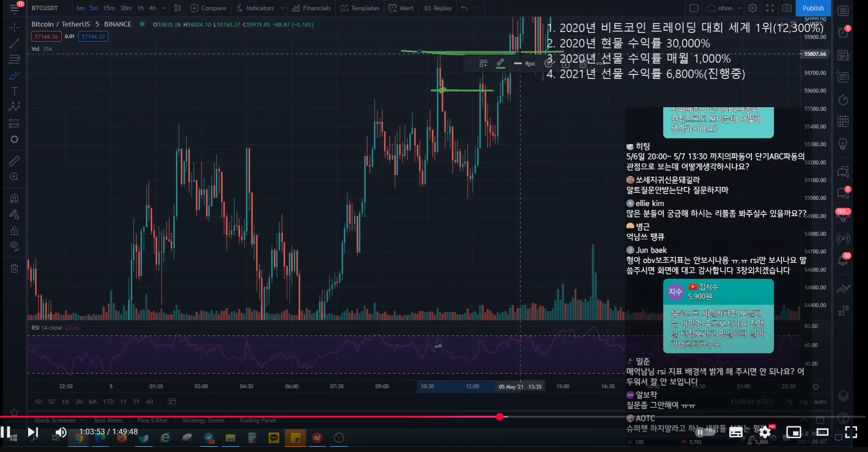Viewport: 868px width, 452px height.
Task: Select the text annotation tool
Action: pos(14,91)
